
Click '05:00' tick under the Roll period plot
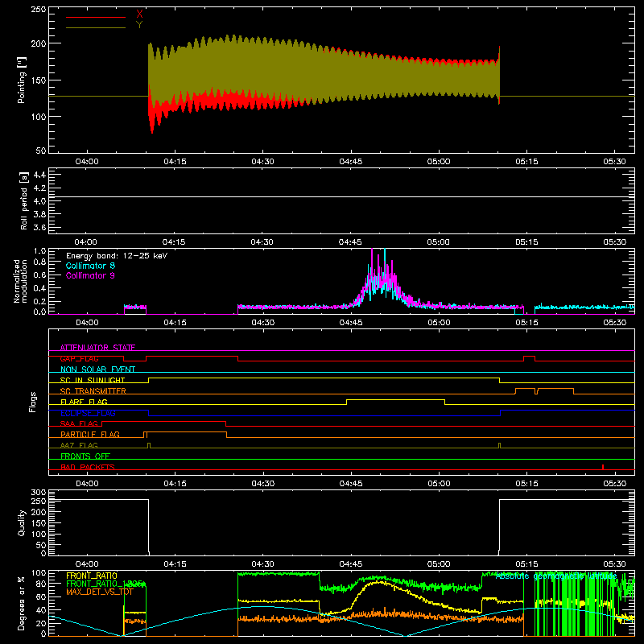438,242
